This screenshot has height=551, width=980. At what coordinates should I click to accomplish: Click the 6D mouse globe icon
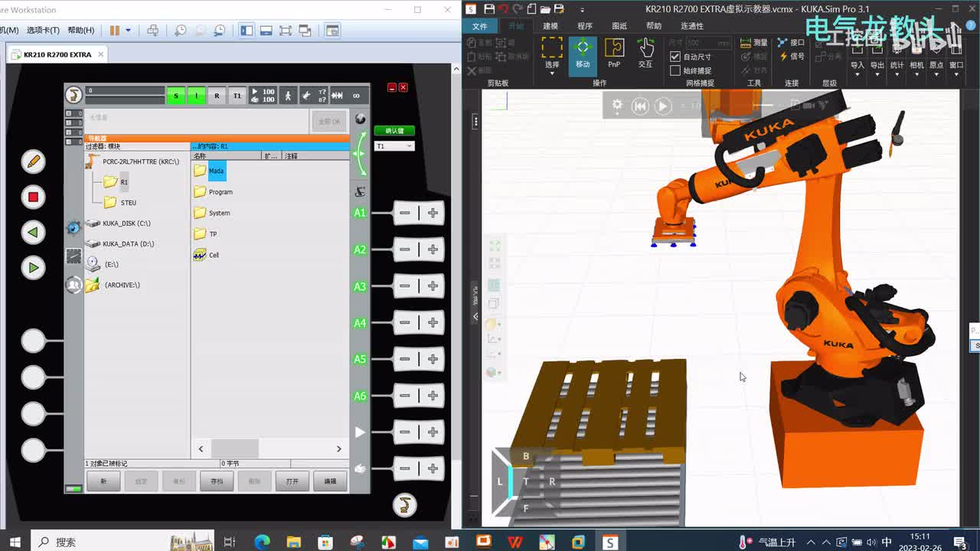361,119
